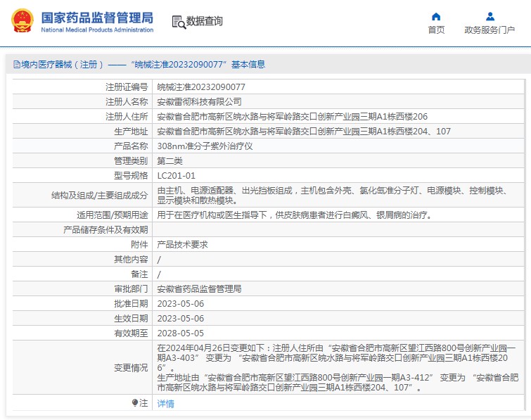Click the 国家药品监督管理局 site title
The width and height of the screenshot is (531, 420).
[97, 17]
